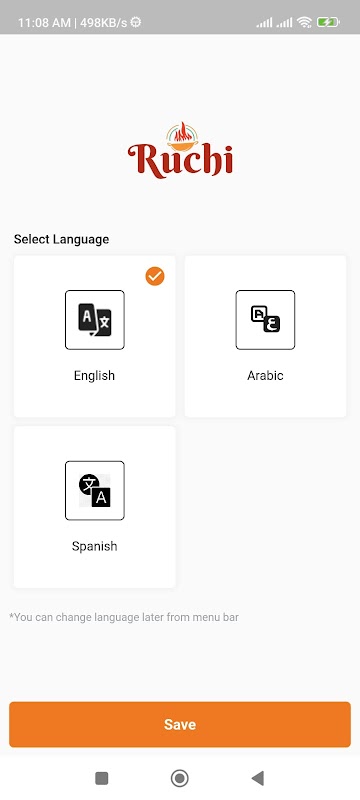Screen dimensions: 360x800
Task: Tap the "English" text label
Action: [94, 376]
